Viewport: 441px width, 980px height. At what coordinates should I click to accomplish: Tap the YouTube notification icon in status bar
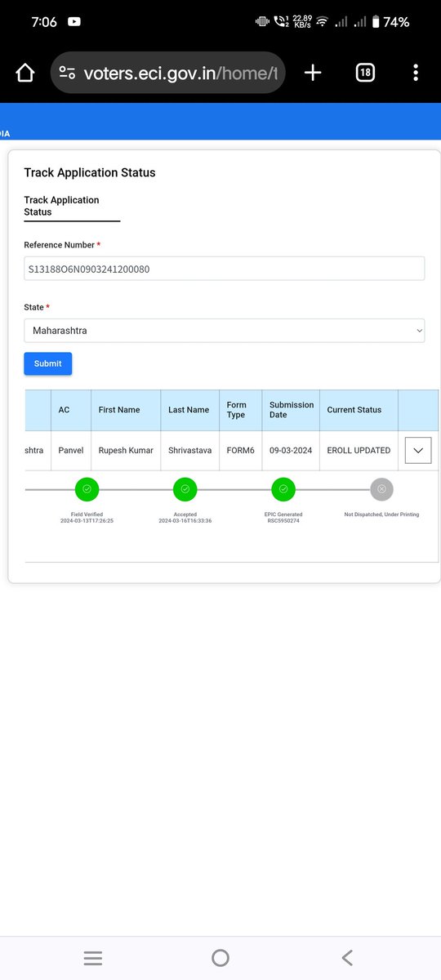coord(74,22)
